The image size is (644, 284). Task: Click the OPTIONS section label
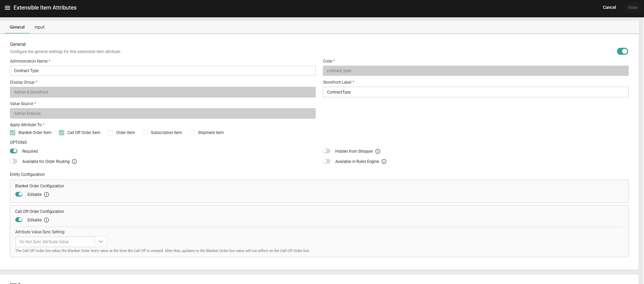coord(18,143)
